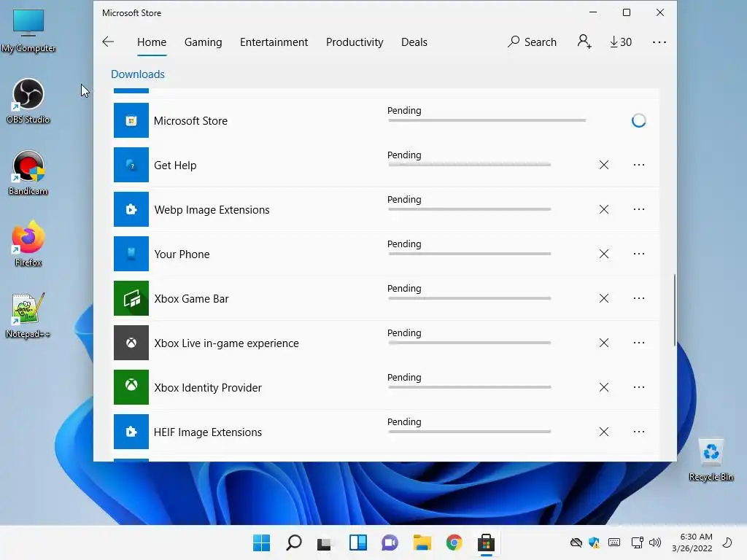This screenshot has height=560, width=747.
Task: Open Search in Microsoft Store
Action: [532, 42]
